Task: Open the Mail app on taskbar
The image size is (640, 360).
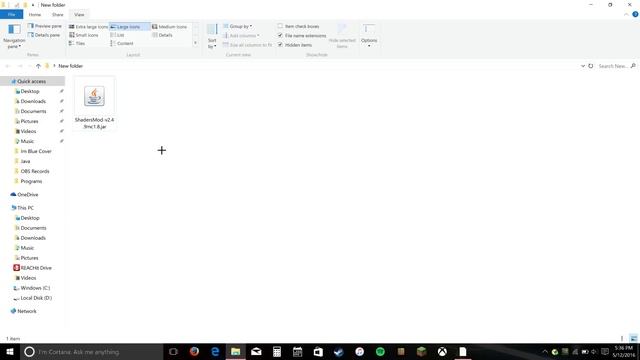Action: [x=256, y=351]
